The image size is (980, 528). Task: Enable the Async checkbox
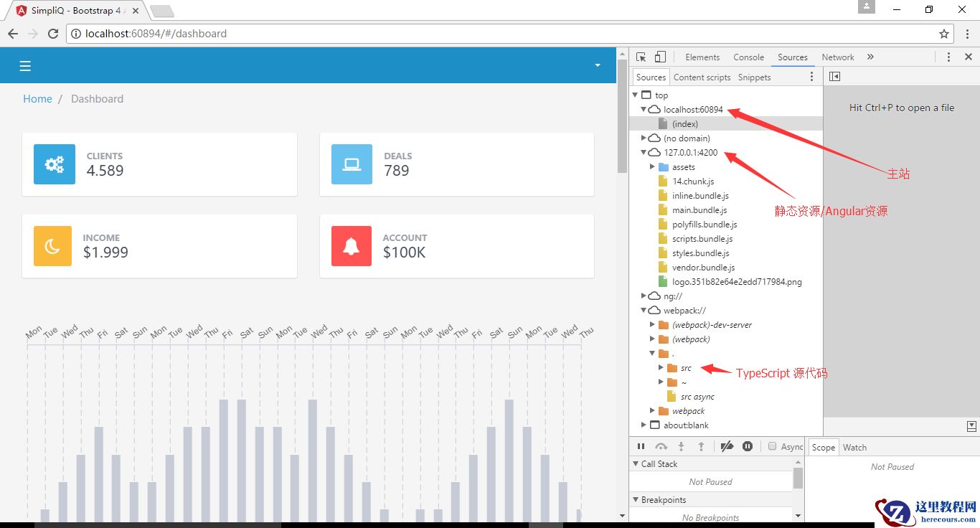(x=773, y=446)
